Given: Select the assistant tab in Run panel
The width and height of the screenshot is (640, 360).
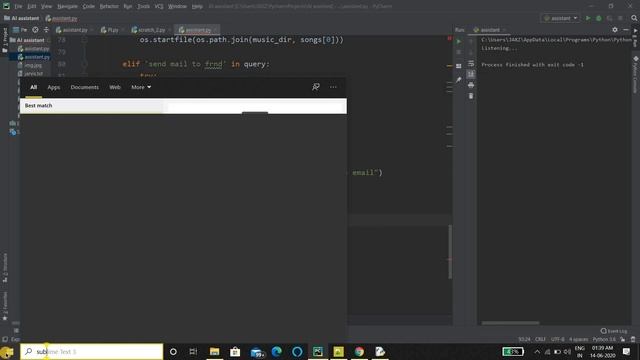Looking at the screenshot, I should tap(489, 30).
